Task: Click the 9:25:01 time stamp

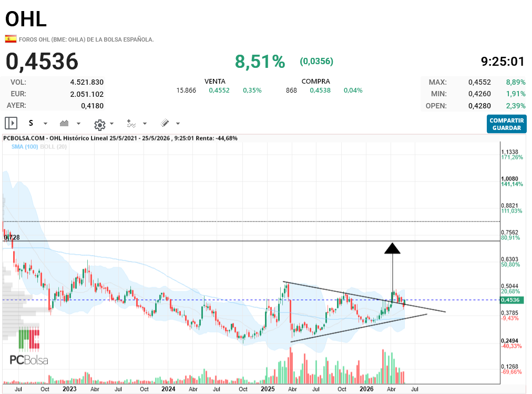Action: 503,62
